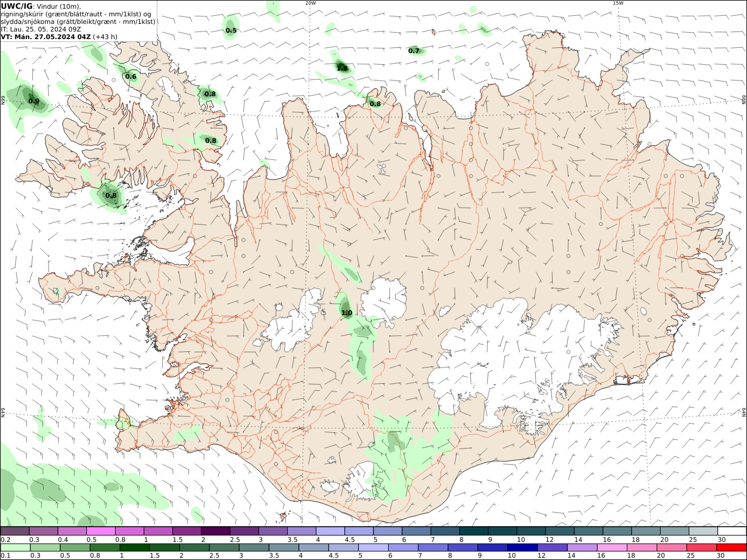
Task: Pick lower legend swatch between 0.5 and 0.8
Action: [x=75, y=548]
